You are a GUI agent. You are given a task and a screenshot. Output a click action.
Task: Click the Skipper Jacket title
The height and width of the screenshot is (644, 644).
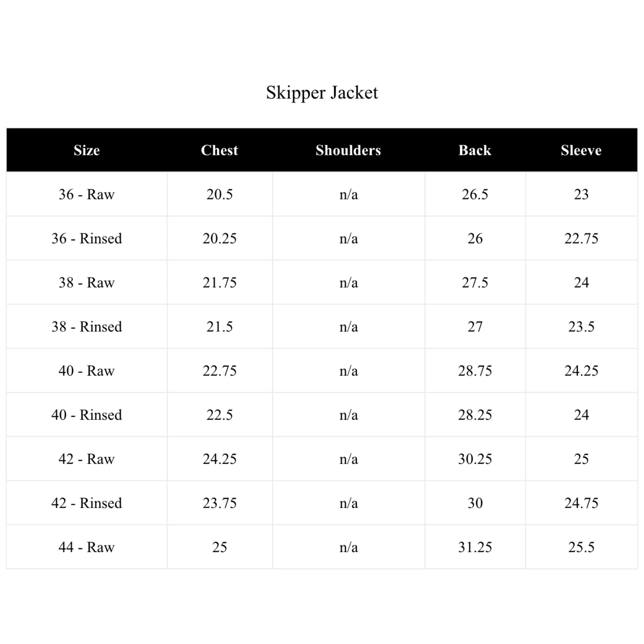[x=322, y=93]
